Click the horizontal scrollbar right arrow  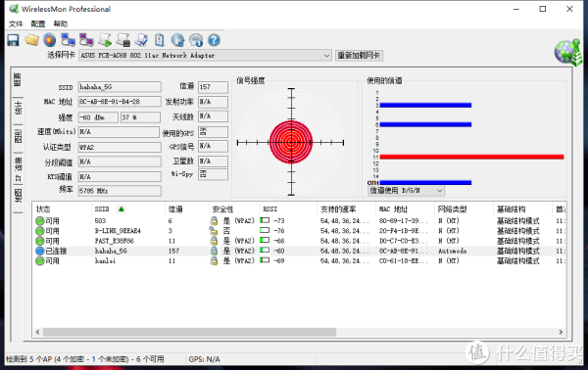click(x=561, y=332)
